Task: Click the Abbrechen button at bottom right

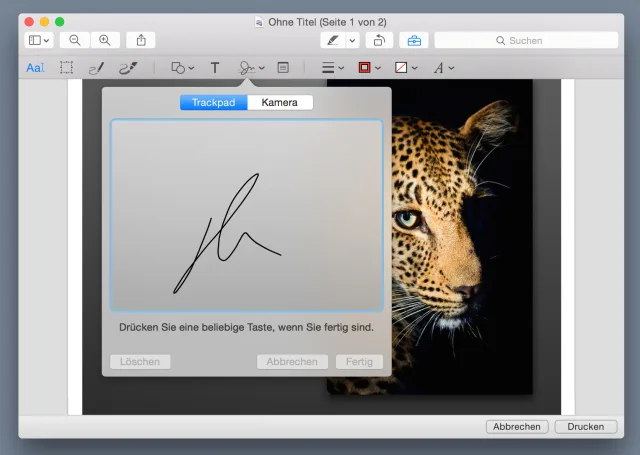Action: coord(517,426)
